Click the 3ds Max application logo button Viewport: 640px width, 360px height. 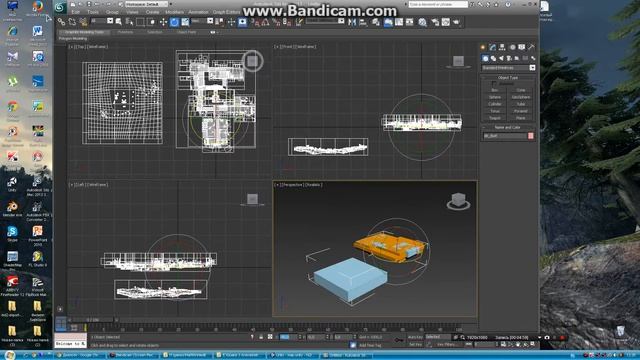(x=60, y=7)
